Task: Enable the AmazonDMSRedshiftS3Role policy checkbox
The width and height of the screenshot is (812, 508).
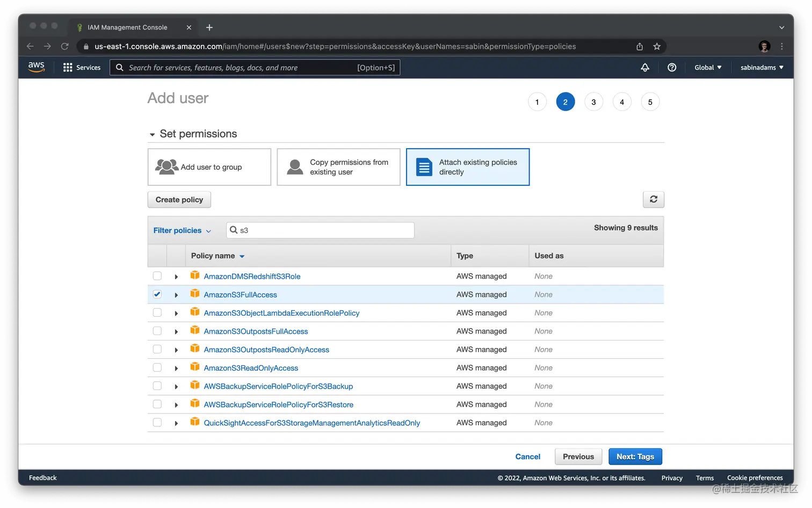Action: pyautogui.click(x=157, y=275)
